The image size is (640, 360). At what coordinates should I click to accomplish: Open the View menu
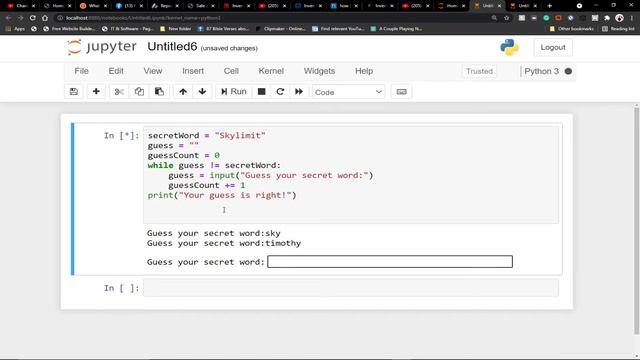[x=153, y=71]
